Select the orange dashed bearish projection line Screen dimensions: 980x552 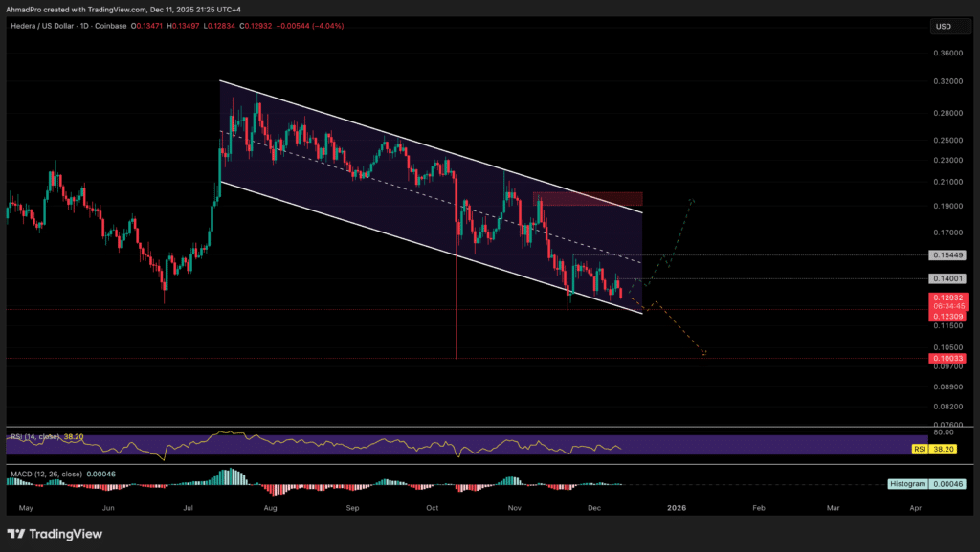[x=681, y=332]
